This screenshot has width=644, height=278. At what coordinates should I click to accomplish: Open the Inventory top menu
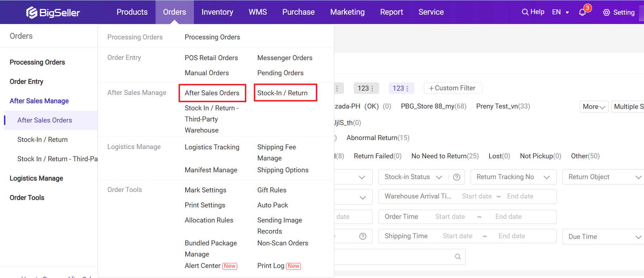tap(217, 12)
